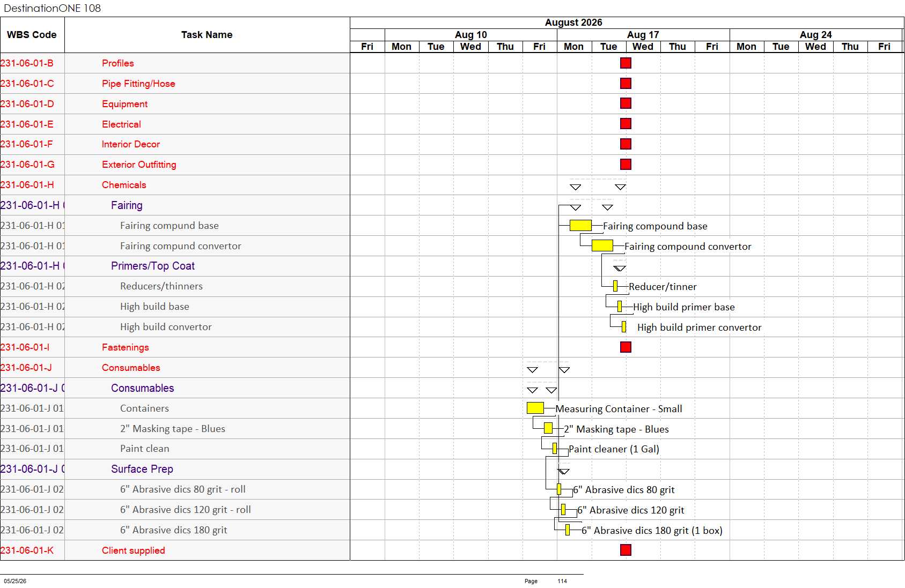Select the yellow Measuring Container - Small bar

click(x=535, y=408)
